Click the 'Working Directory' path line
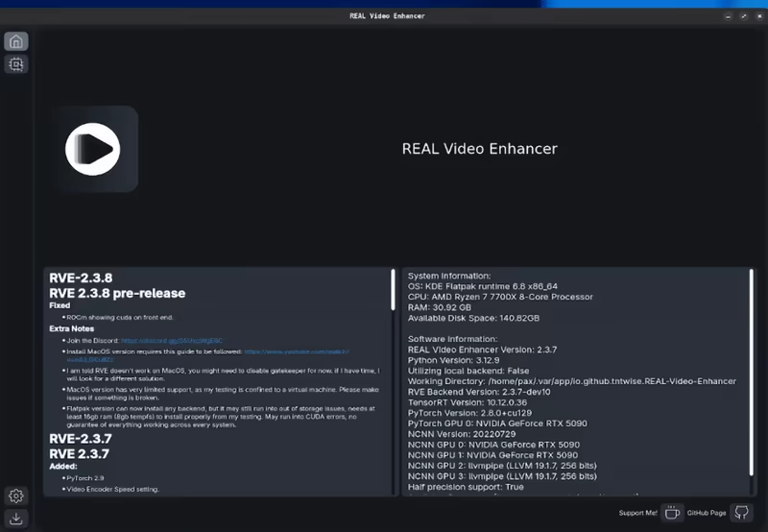This screenshot has width=768, height=532. click(x=571, y=381)
